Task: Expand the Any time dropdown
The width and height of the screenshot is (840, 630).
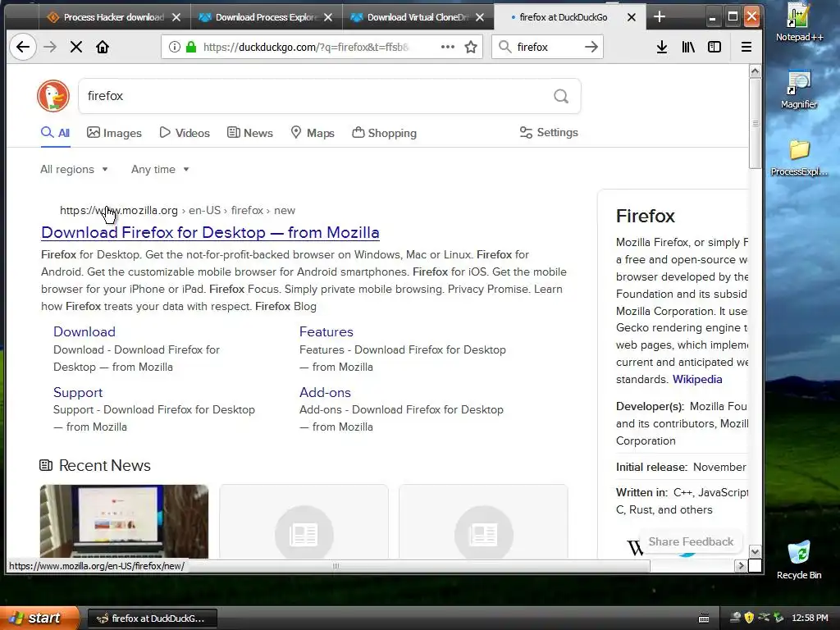Action: [160, 169]
